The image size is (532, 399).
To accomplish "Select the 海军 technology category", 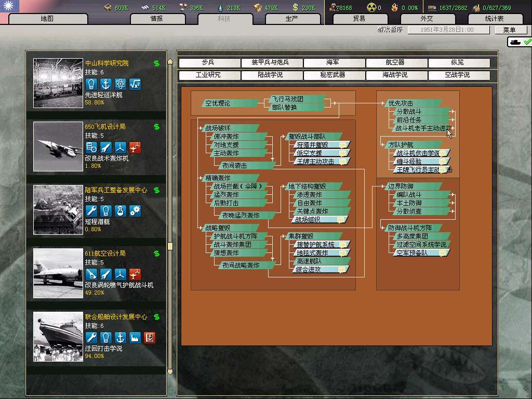I will [334, 63].
